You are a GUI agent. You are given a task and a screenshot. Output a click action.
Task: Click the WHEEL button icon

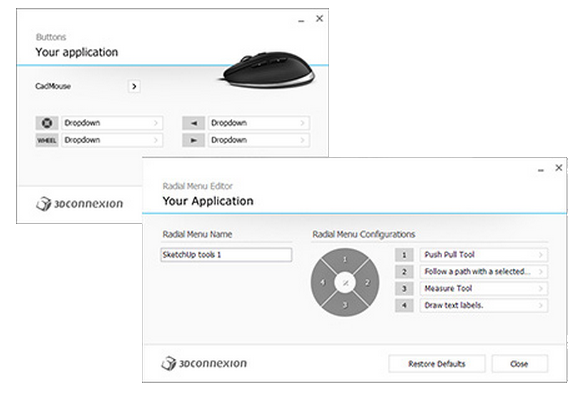tap(47, 140)
